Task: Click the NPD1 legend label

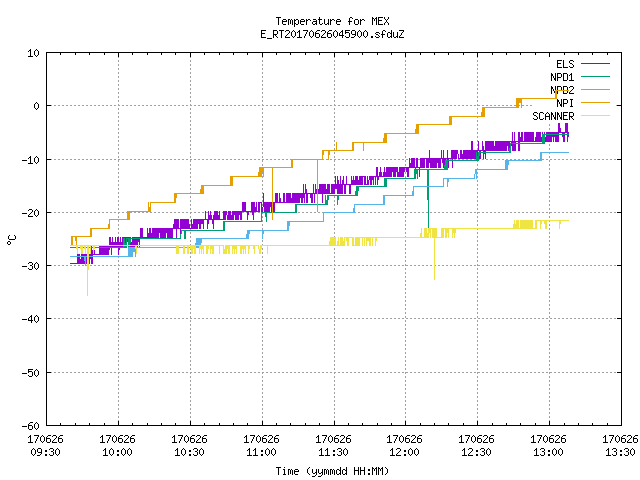Action: [x=562, y=77]
